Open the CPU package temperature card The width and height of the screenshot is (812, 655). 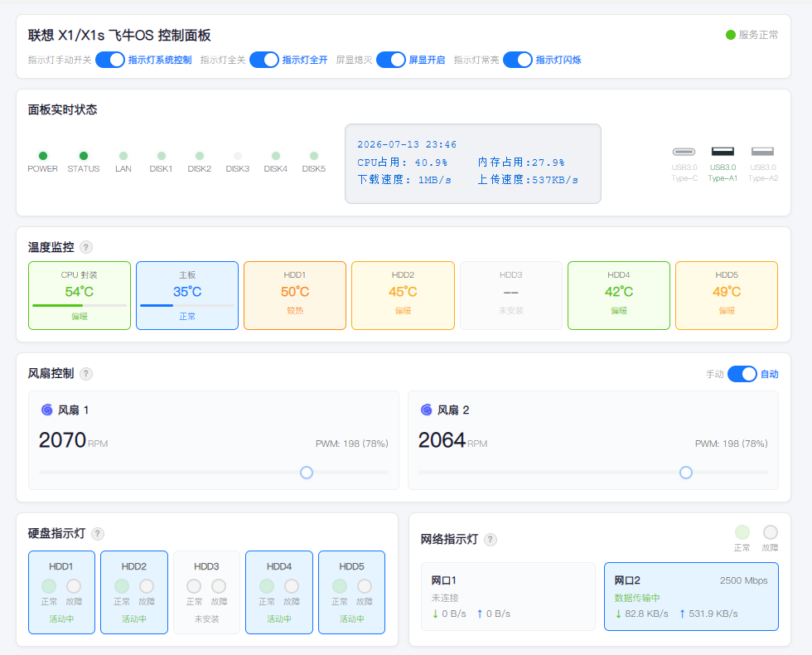pyautogui.click(x=80, y=295)
